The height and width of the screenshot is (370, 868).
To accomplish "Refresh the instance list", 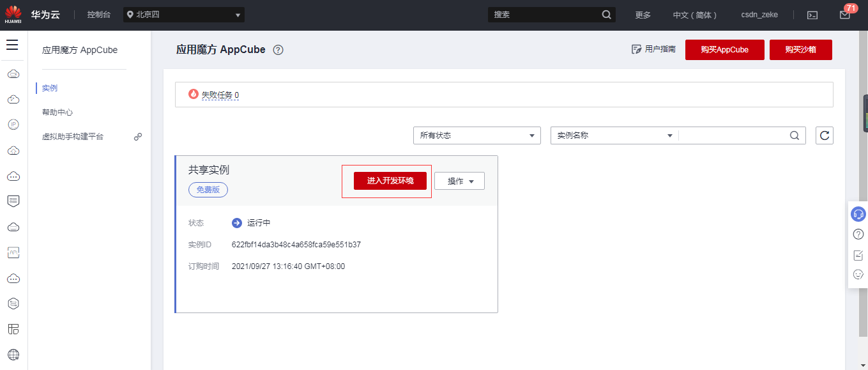I will [x=825, y=135].
